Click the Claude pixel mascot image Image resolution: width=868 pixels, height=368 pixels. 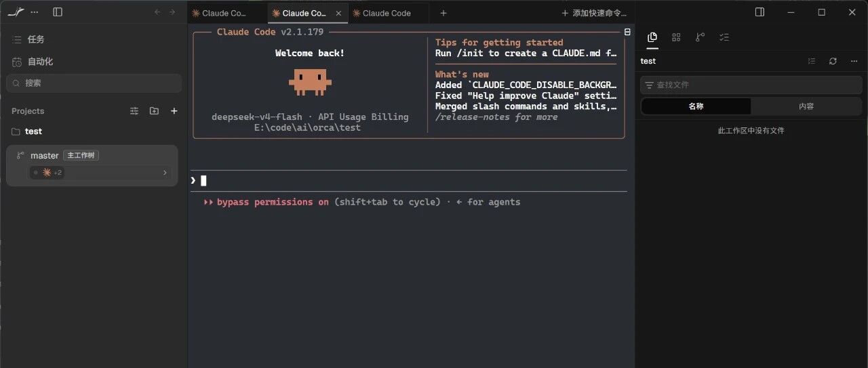tap(310, 81)
